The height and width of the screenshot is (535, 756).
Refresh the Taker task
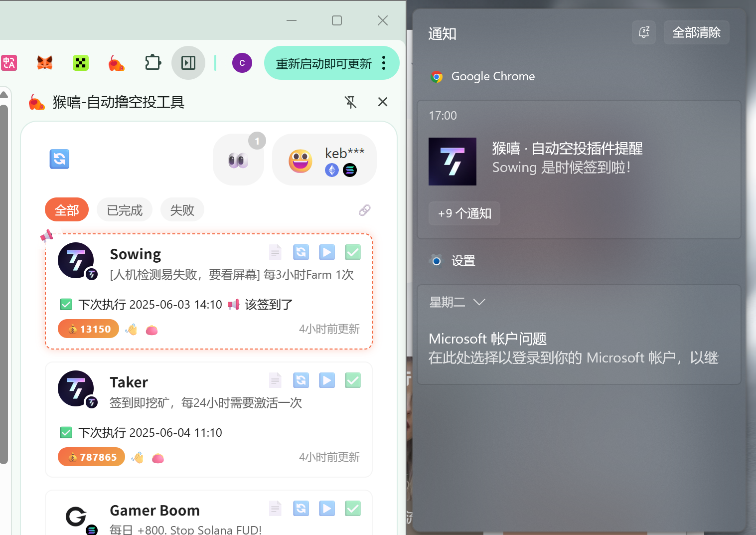(x=301, y=380)
